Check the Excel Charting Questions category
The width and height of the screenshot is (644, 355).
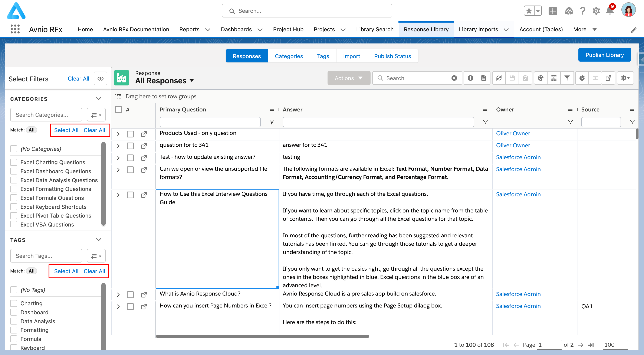[14, 162]
